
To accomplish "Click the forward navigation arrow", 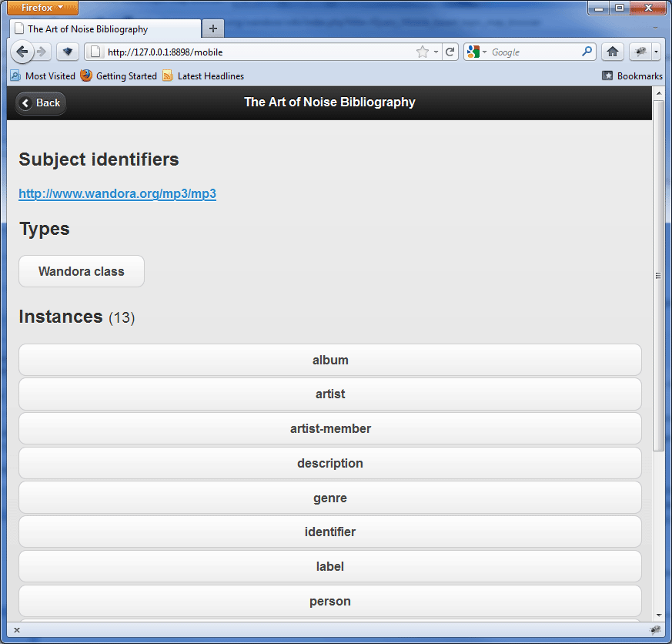I will 45,52.
